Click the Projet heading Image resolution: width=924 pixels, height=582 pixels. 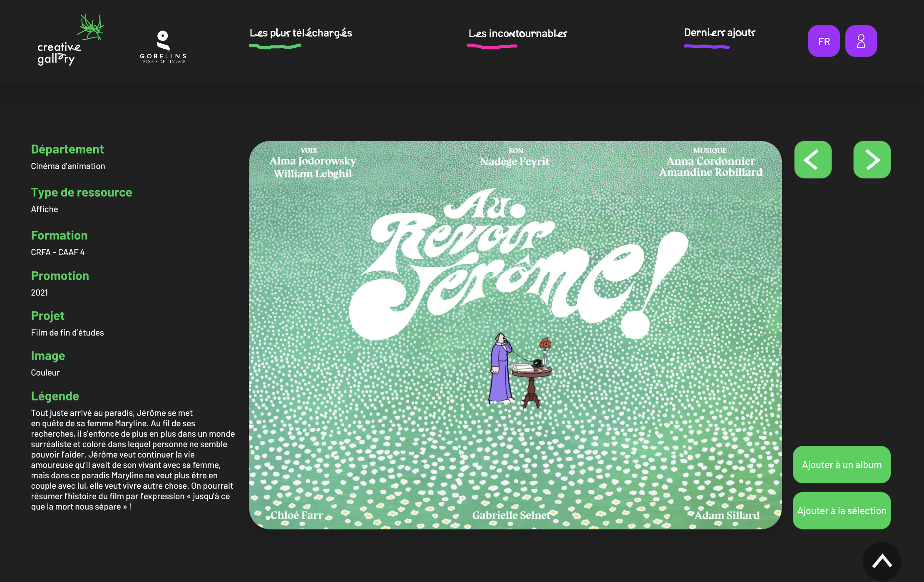(48, 316)
